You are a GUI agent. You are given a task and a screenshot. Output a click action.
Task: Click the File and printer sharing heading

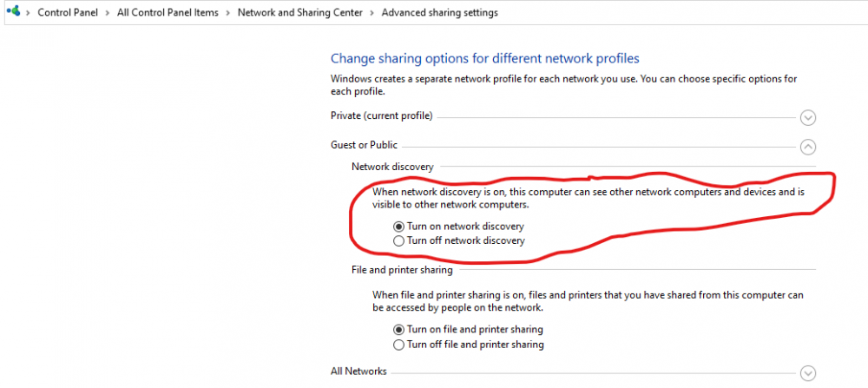[402, 270]
